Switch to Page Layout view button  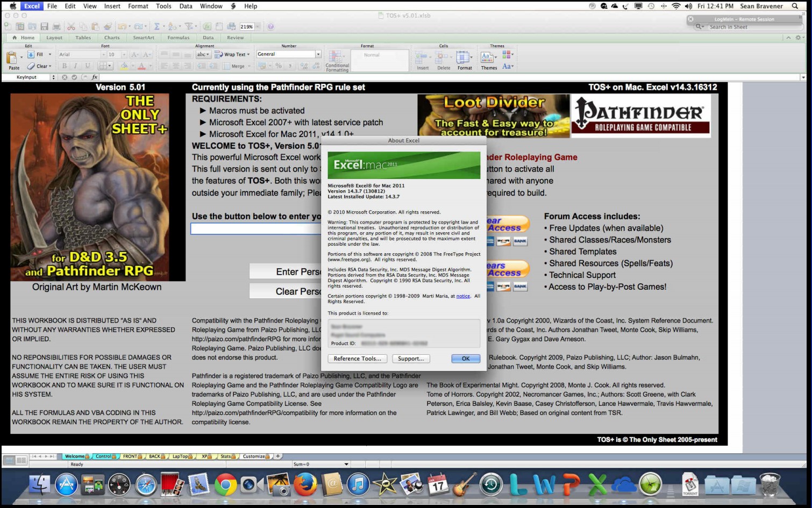[21, 461]
